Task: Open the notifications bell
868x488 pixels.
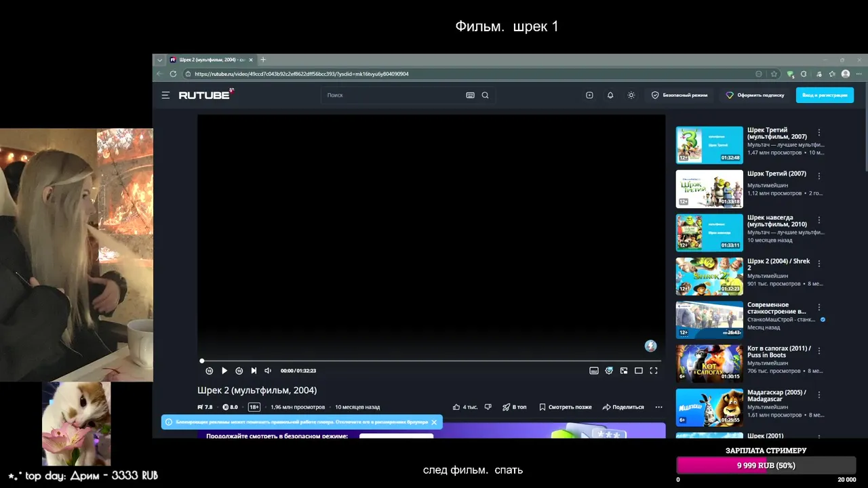Action: (610, 96)
